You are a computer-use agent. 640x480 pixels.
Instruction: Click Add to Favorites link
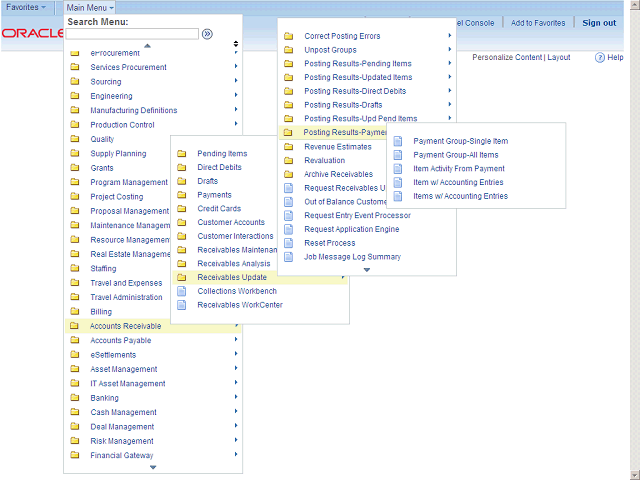point(538,23)
